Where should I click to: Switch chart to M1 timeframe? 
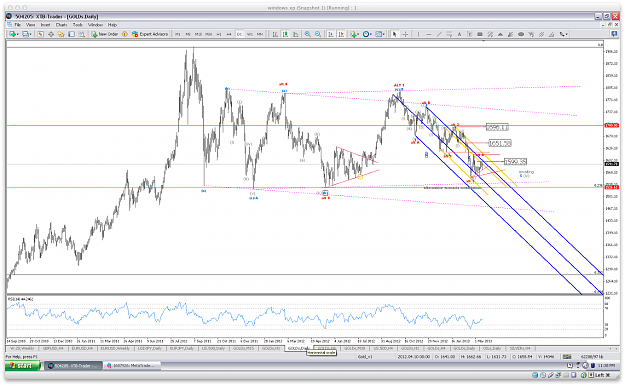(177, 34)
